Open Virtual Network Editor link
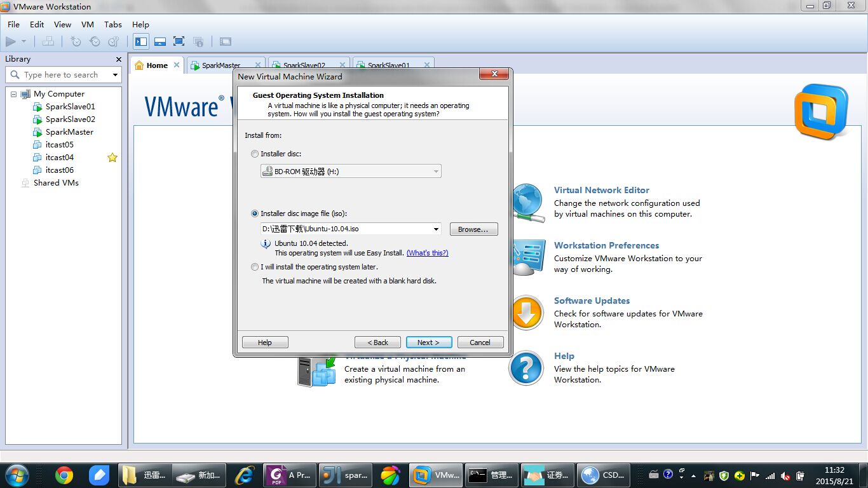The width and height of the screenshot is (868, 488). pos(602,190)
